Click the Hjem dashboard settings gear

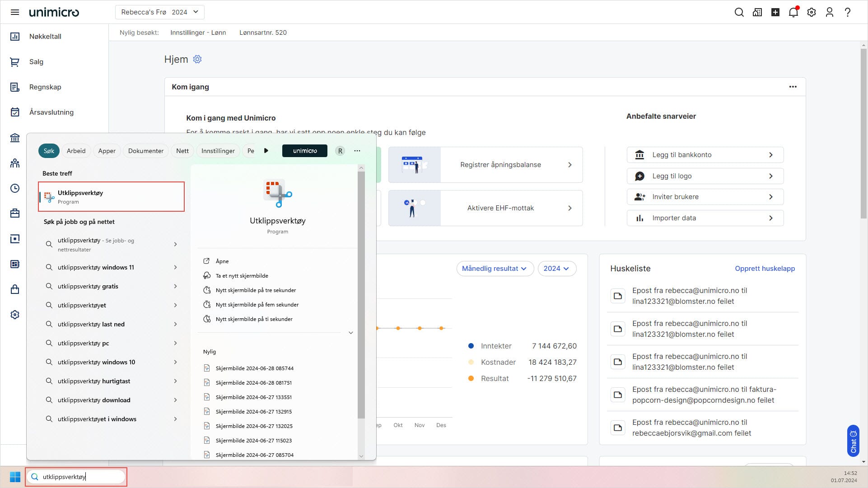tap(197, 59)
